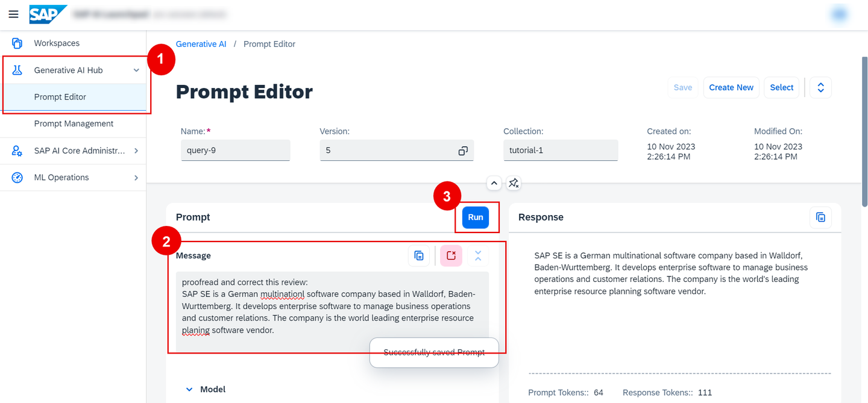The height and width of the screenshot is (403, 868).
Task: Click the misspelled word multinationl
Action: click(283, 294)
